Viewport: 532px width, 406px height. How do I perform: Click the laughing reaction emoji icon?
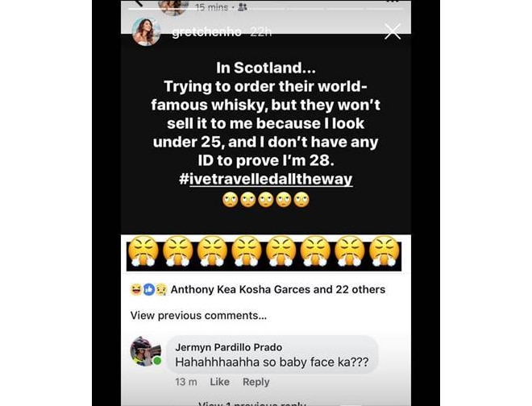pyautogui.click(x=136, y=289)
